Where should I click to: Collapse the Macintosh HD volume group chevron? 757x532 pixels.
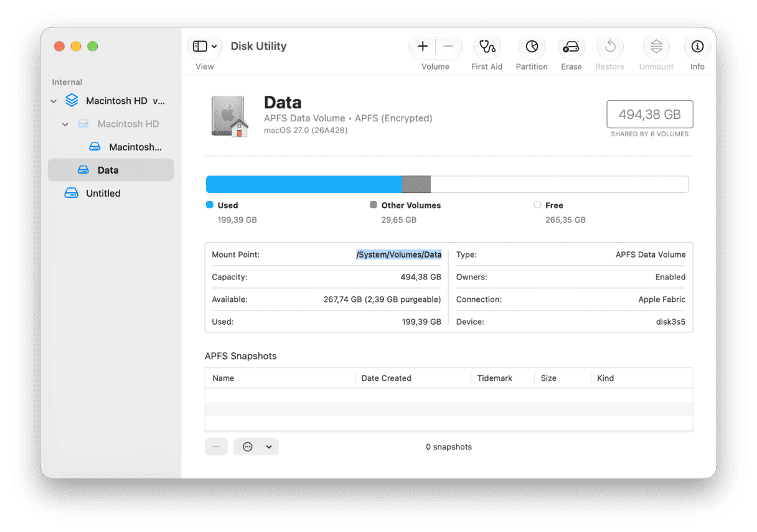point(54,101)
